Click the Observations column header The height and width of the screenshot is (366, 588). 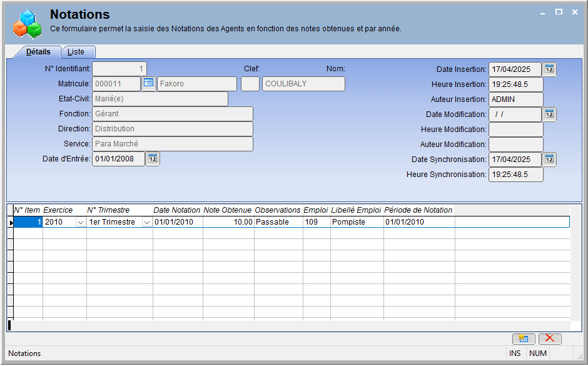click(x=278, y=210)
